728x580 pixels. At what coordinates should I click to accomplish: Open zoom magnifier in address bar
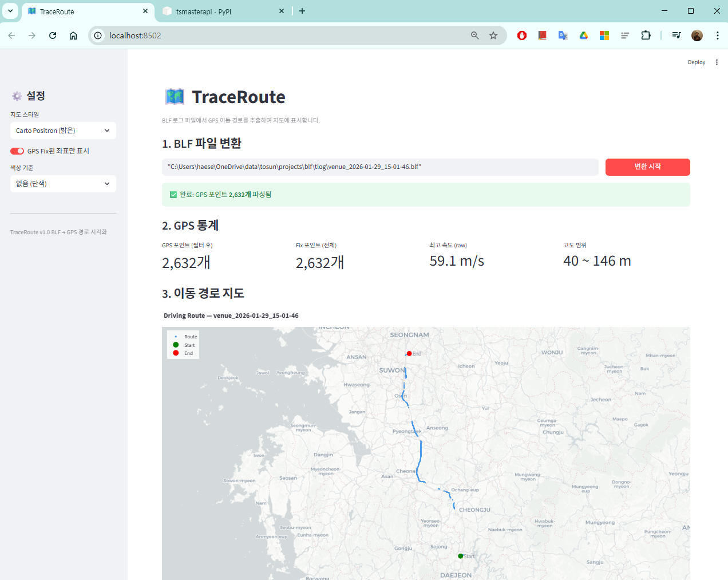[x=474, y=35]
